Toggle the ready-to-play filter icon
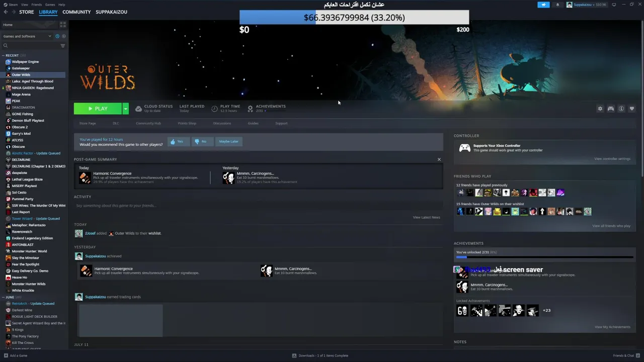The height and width of the screenshot is (362, 644). click(x=63, y=36)
